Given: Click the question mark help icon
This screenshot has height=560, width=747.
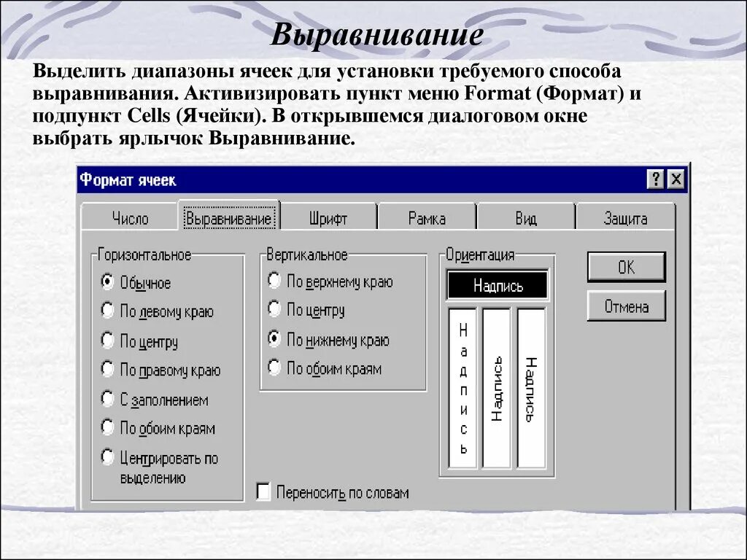Looking at the screenshot, I should [x=656, y=179].
